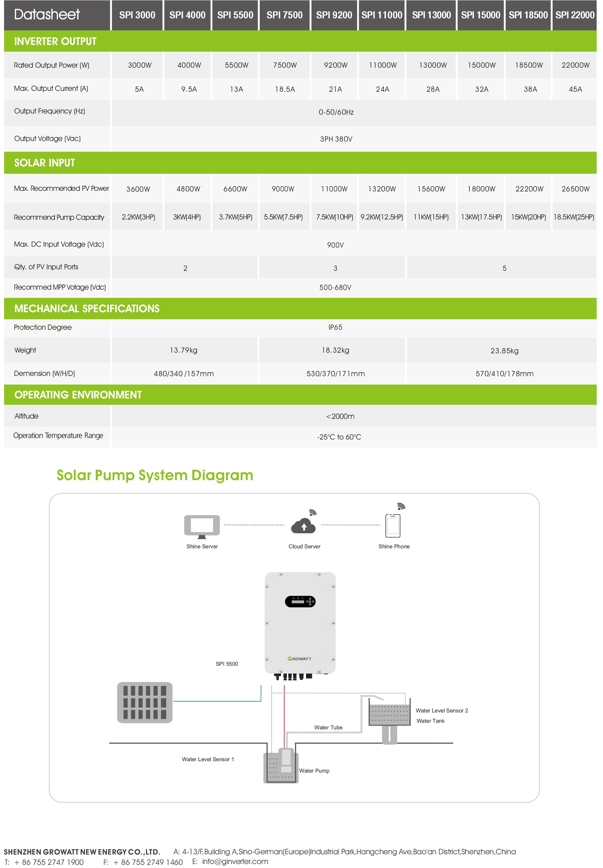This screenshot has width=603, height=868.
Task: Click the 2.2KW(3HP) pump capacity cell
Action: click(138, 217)
